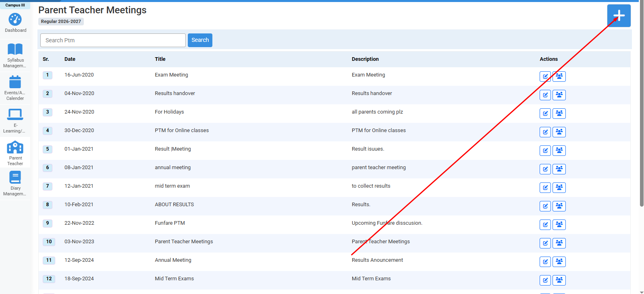Open attendees icon for Result |Meeting
The height and width of the screenshot is (294, 644).
pos(559,151)
